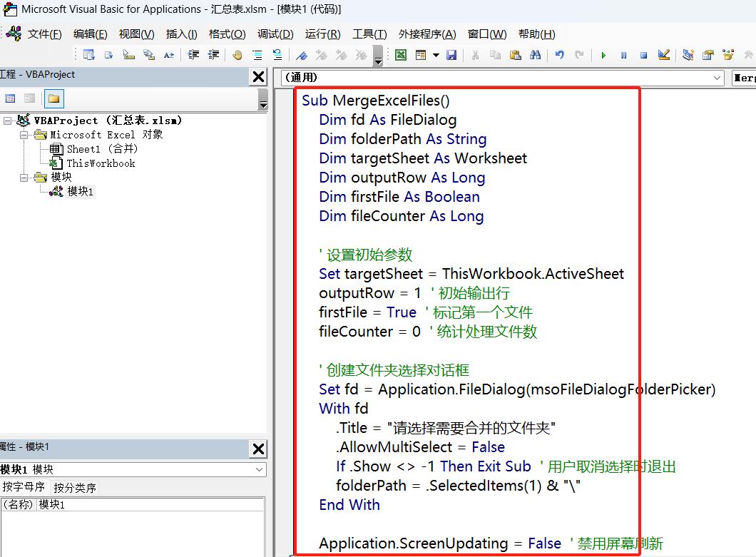Toggle Design Mode icon
Screen dimensions: 756x557
click(x=664, y=55)
